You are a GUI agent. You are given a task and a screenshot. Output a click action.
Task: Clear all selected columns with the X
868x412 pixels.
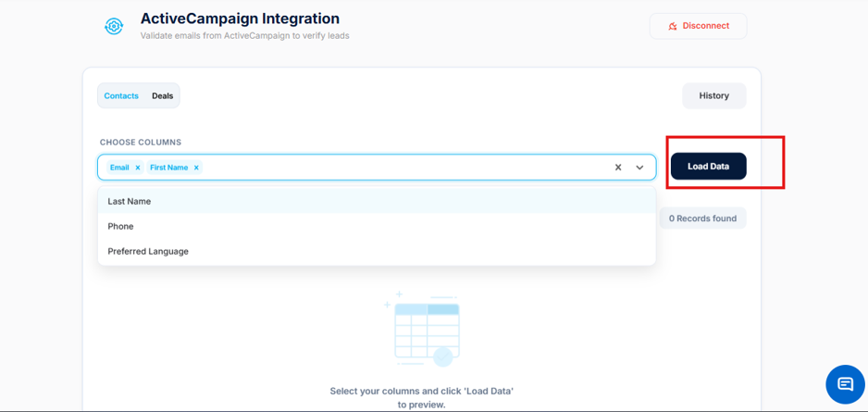point(618,168)
